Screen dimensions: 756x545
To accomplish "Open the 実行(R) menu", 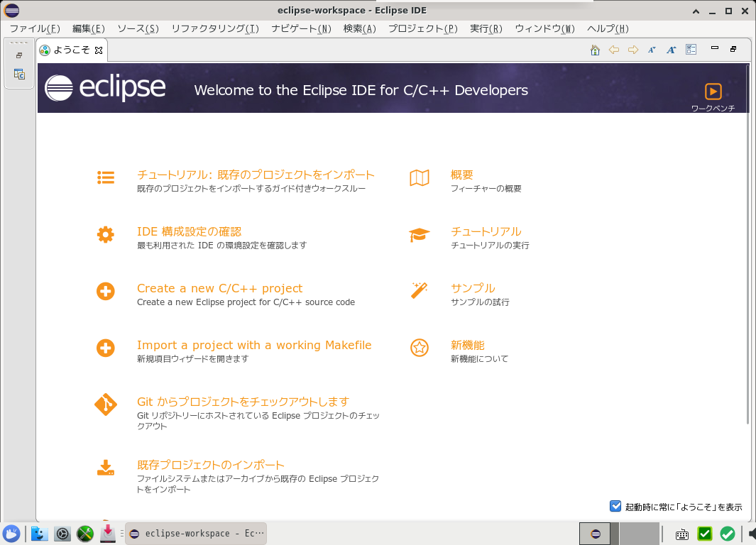I will tap(486, 28).
